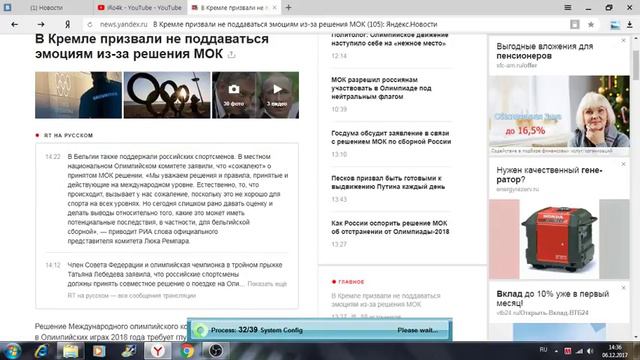Image resolution: width=640 pixels, height=360 pixels.
Task: Open 'Вклад до 10% уже в первый месяц' ad
Action: pyautogui.click(x=553, y=298)
